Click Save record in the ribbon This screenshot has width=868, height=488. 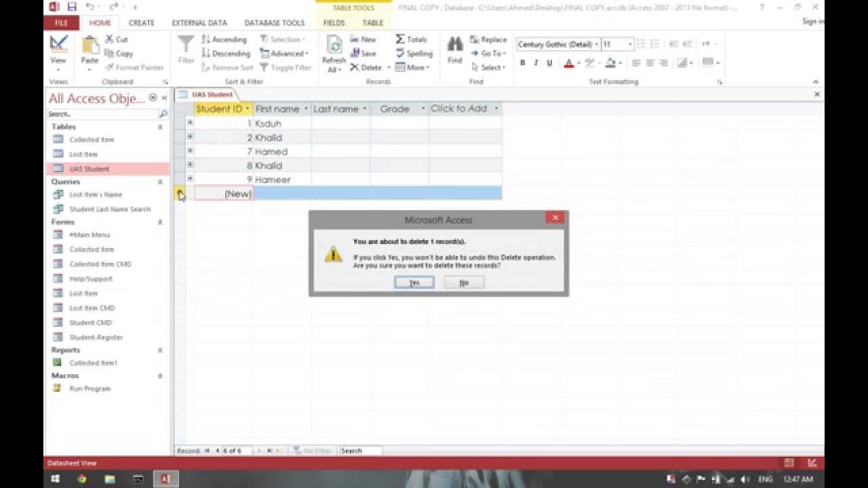(x=363, y=54)
